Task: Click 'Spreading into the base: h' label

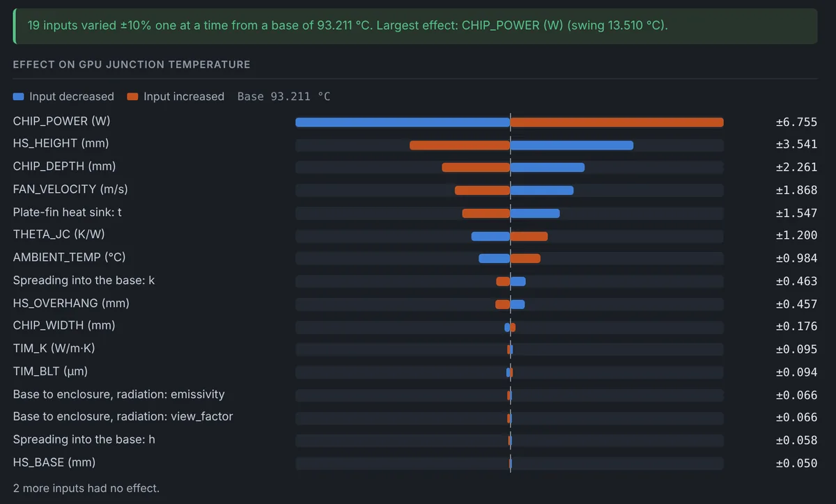Action: click(x=84, y=440)
